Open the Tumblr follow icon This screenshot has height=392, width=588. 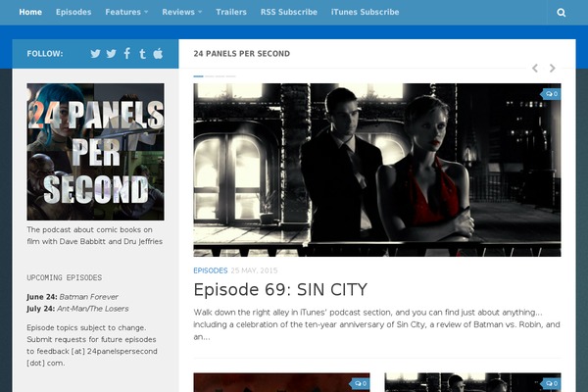click(142, 54)
